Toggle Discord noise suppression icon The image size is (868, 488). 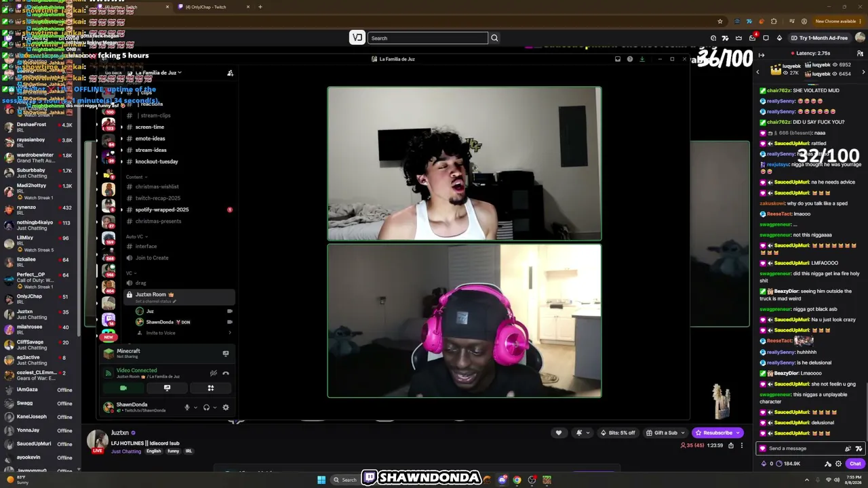pos(214,373)
